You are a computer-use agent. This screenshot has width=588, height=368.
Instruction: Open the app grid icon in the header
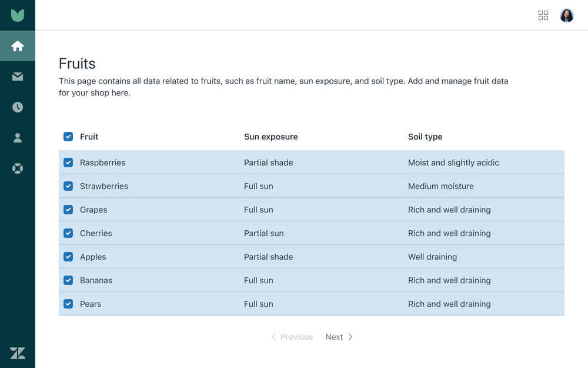(x=543, y=15)
